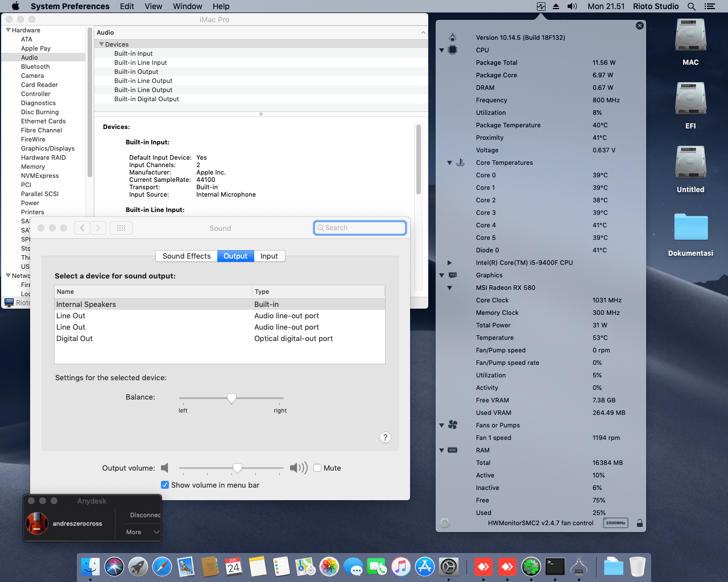
Task: Open the Window menu
Action: coord(188,6)
